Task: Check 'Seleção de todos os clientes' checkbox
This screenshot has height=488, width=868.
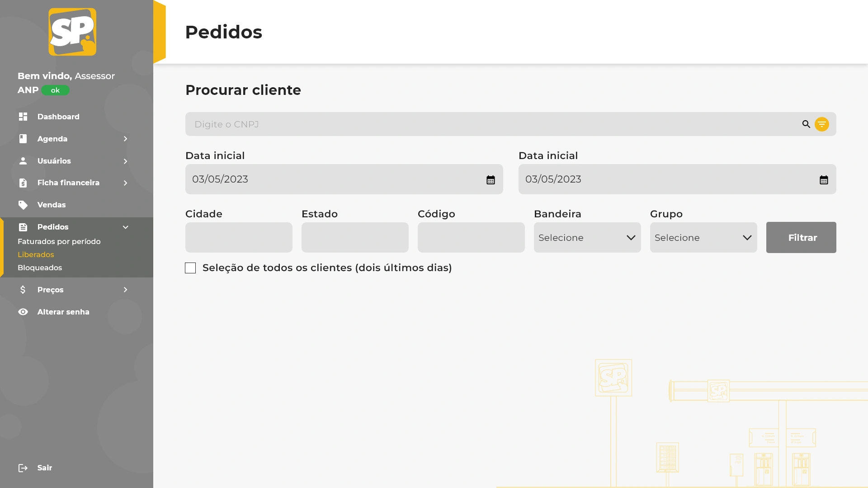Action: tap(190, 268)
